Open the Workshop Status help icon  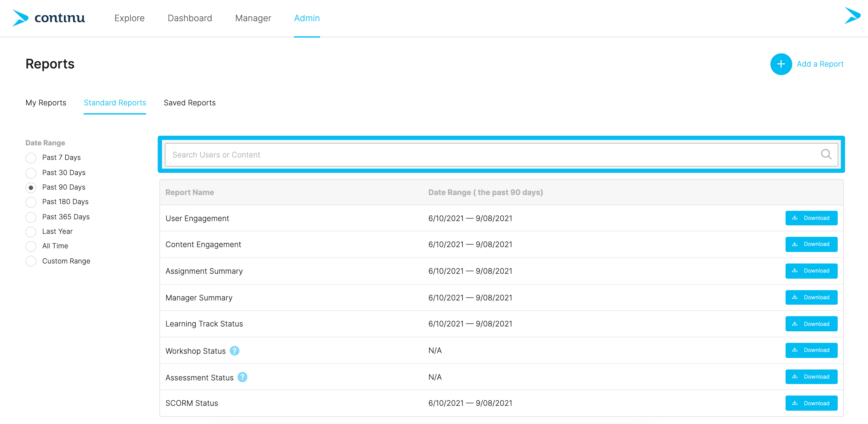pyautogui.click(x=235, y=351)
